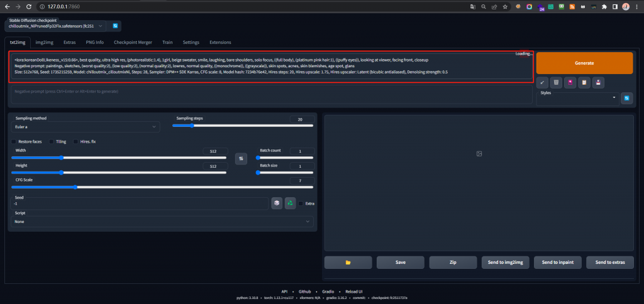Enable the Hires. fix checkbox

coord(75,141)
